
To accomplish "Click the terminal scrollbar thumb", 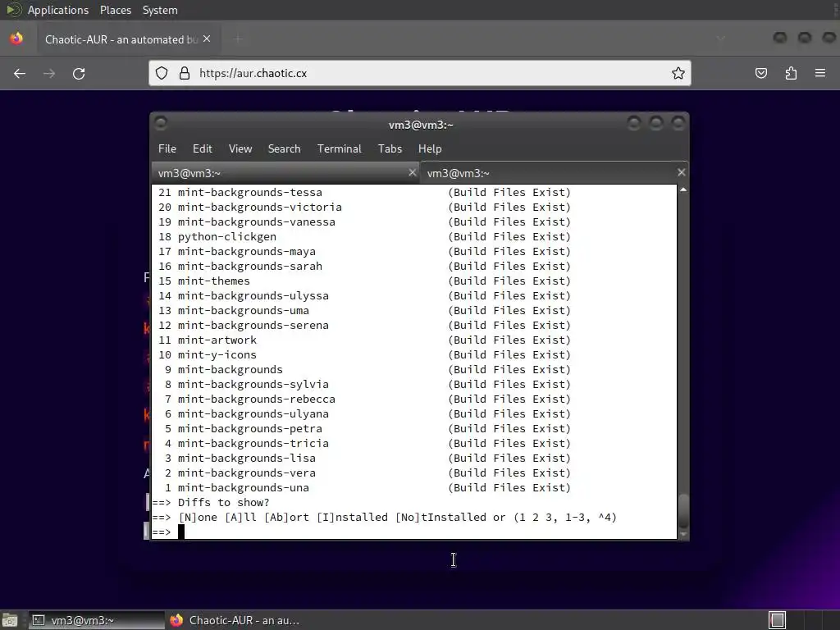I will pos(683,512).
